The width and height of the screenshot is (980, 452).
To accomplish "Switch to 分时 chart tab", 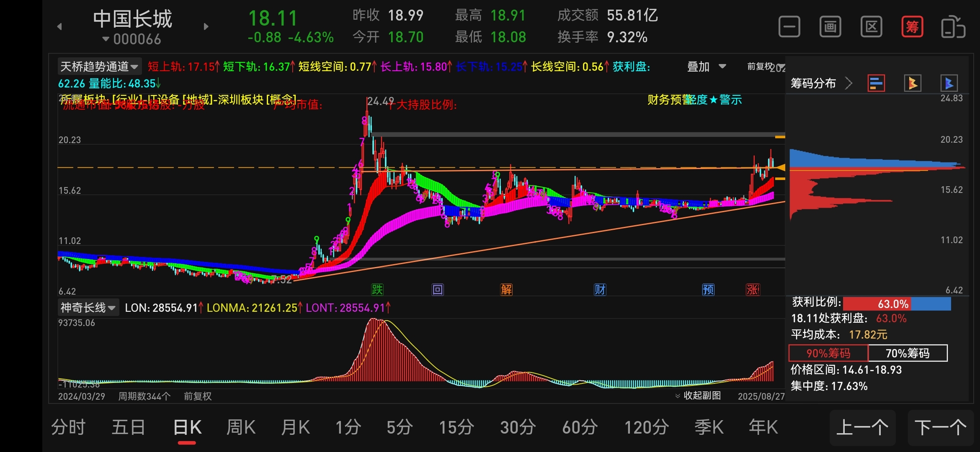I will coord(68,428).
